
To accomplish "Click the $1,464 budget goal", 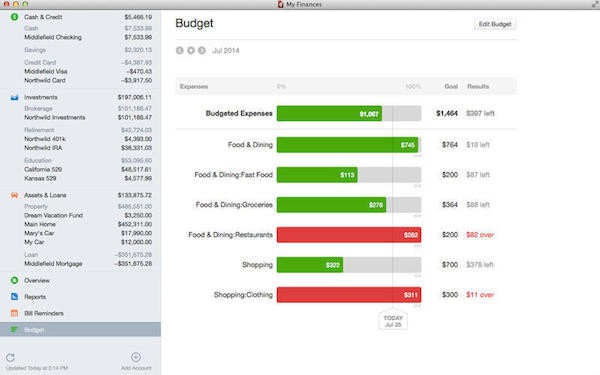I will coord(447,113).
